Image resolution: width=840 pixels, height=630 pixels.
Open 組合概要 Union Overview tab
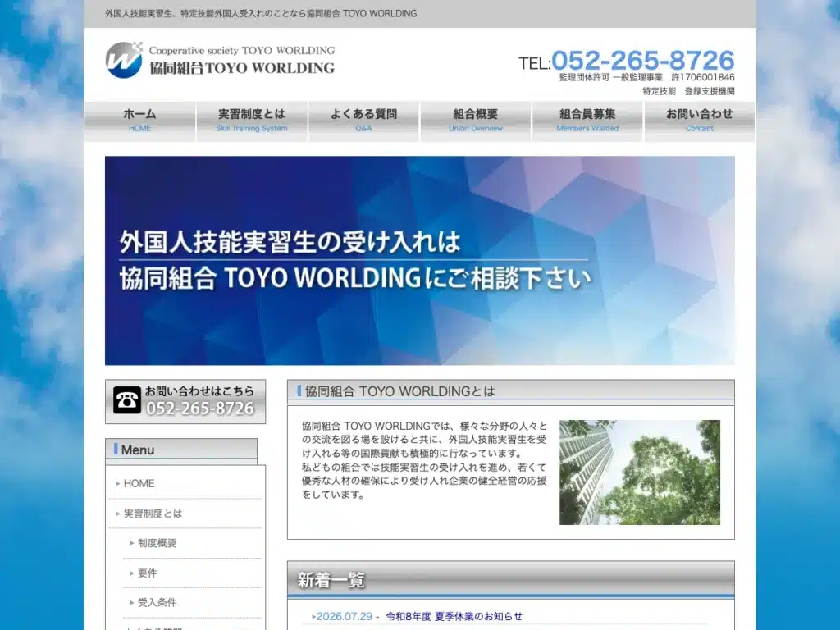point(476,121)
